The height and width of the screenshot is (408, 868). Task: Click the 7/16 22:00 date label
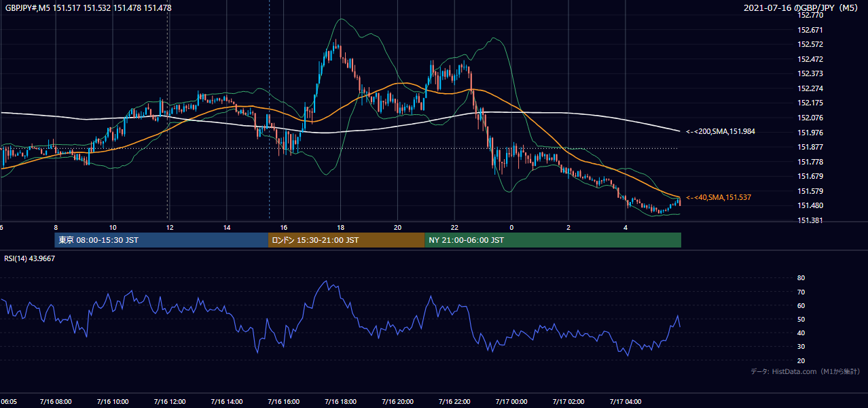pos(455,401)
